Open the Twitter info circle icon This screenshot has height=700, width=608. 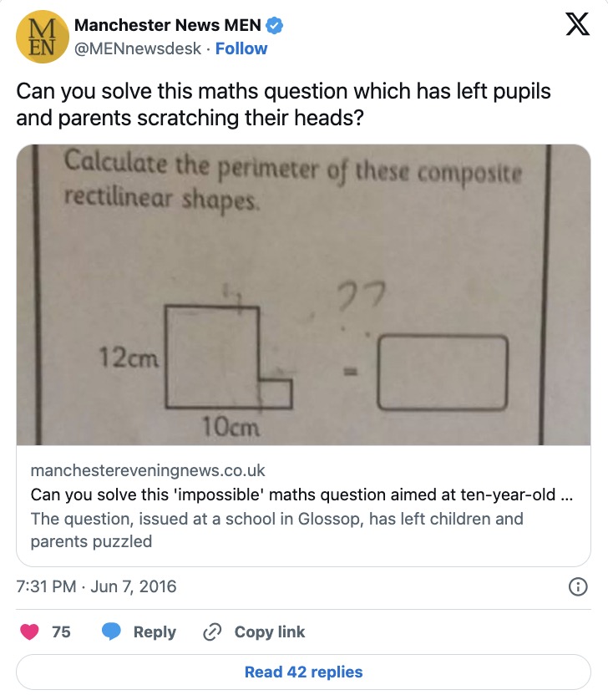[577, 587]
